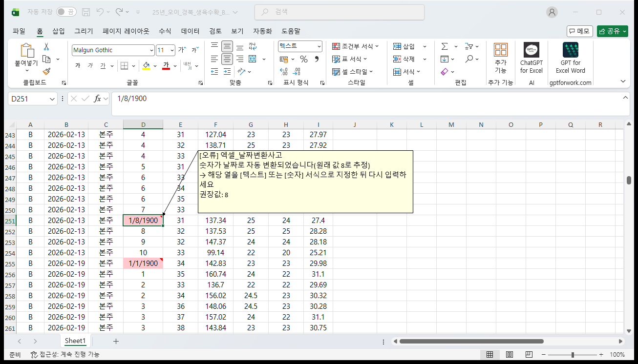Click the Increase Indent icon
This screenshot has width=638, height=364.
227,72
